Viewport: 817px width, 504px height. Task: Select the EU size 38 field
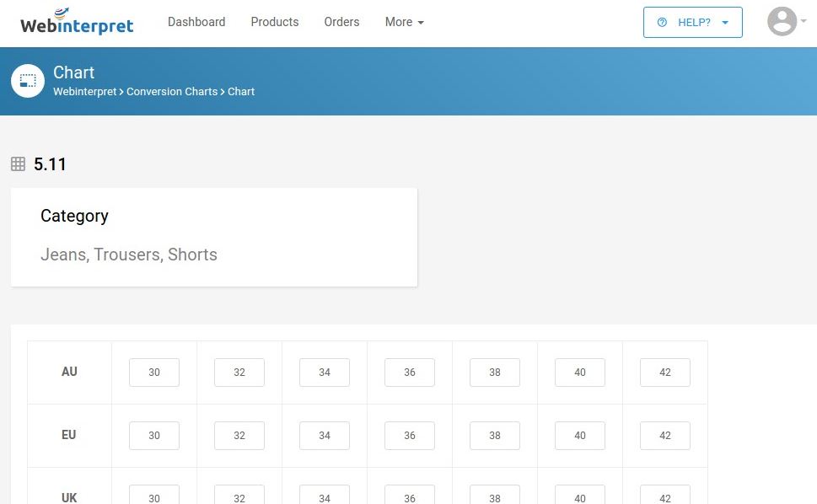(x=495, y=435)
